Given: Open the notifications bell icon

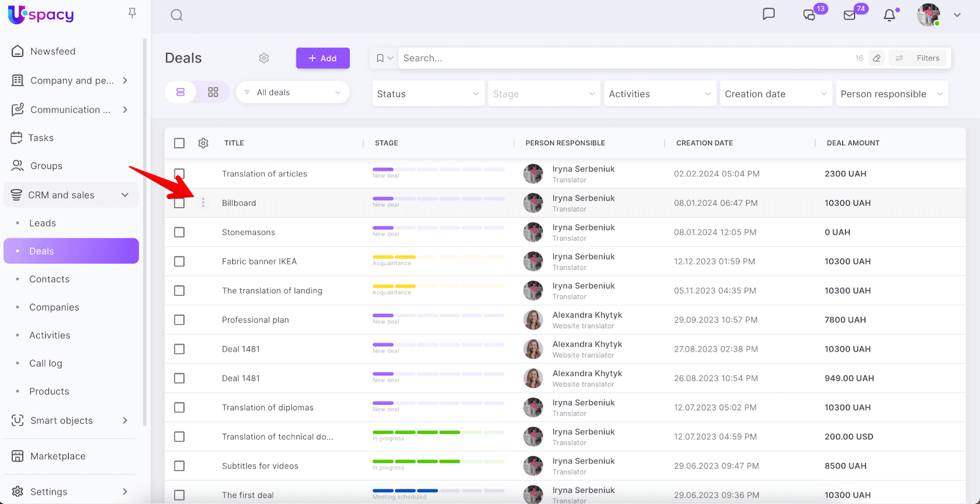Looking at the screenshot, I should [889, 15].
